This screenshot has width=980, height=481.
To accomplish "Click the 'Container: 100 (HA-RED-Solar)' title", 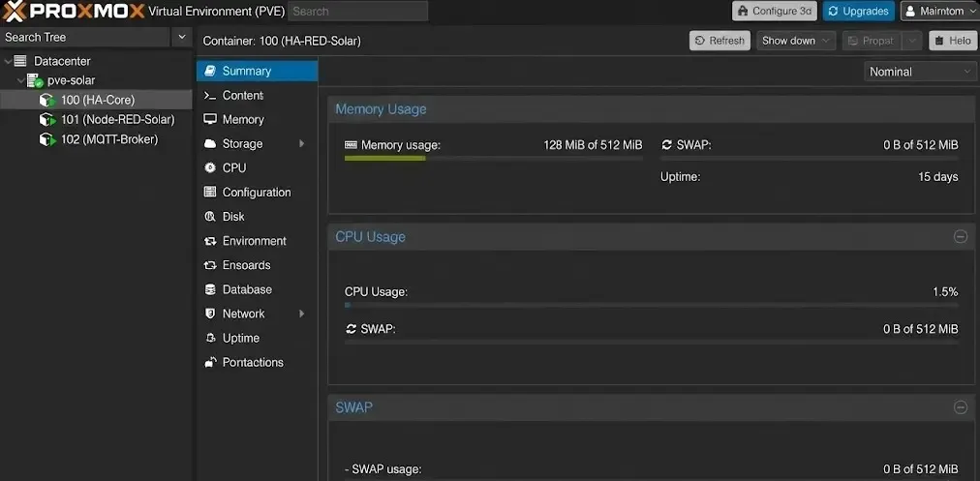I will click(282, 42).
